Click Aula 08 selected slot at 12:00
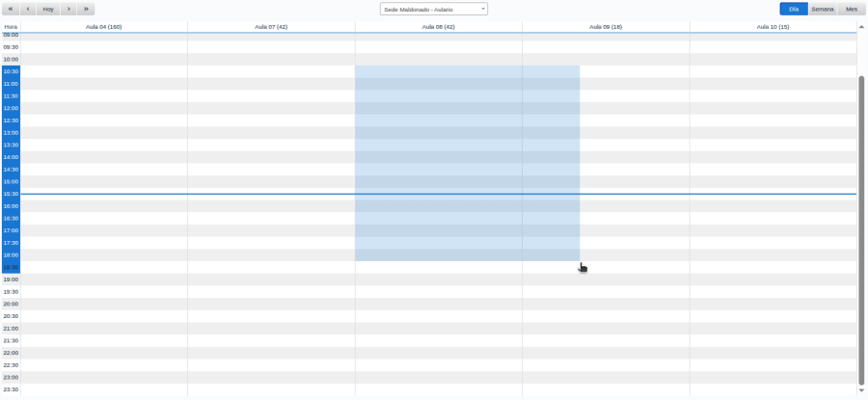The height and width of the screenshot is (400, 868). pyautogui.click(x=439, y=108)
